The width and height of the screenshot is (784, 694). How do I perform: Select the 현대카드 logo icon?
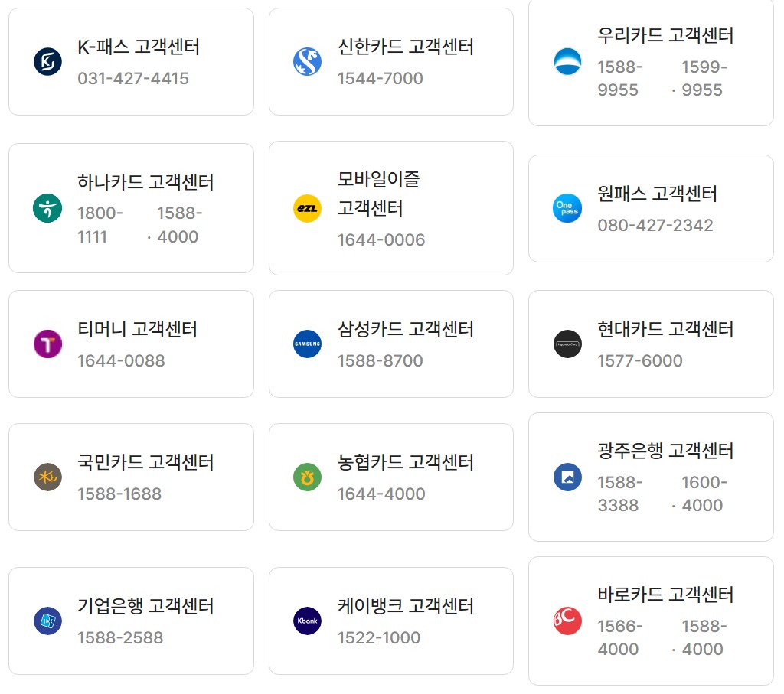tap(567, 344)
